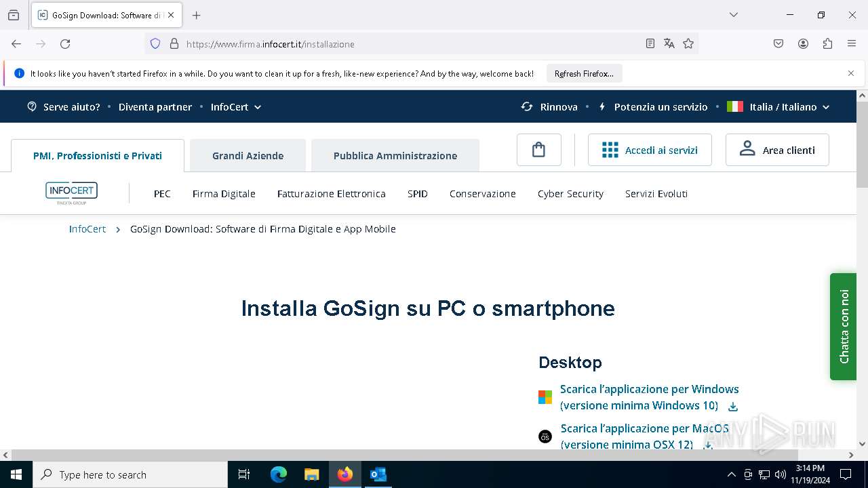Image resolution: width=868 pixels, height=488 pixels.
Task: Show site security padlock info
Action: click(174, 43)
